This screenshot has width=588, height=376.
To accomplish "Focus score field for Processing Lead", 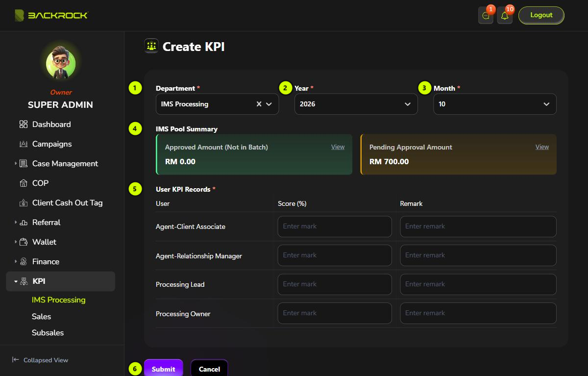I will [335, 284].
